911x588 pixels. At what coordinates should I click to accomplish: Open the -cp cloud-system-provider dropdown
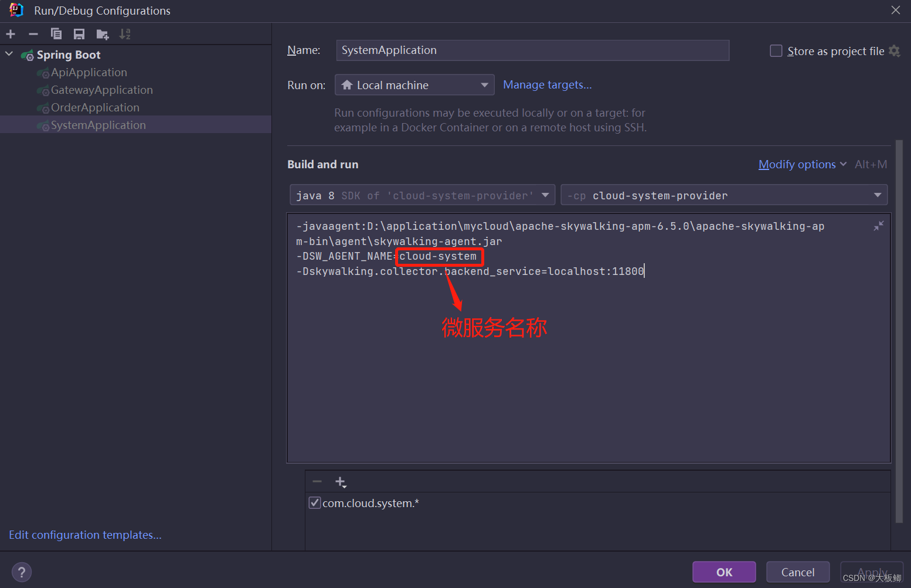pos(878,195)
